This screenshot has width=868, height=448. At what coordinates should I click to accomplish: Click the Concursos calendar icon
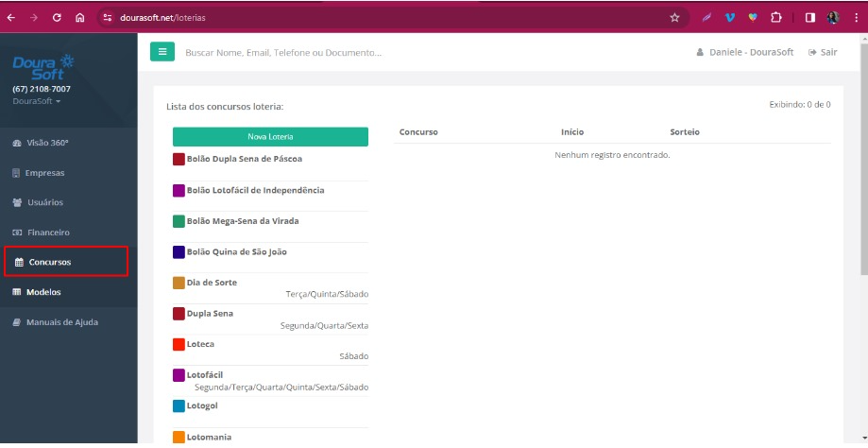click(18, 262)
